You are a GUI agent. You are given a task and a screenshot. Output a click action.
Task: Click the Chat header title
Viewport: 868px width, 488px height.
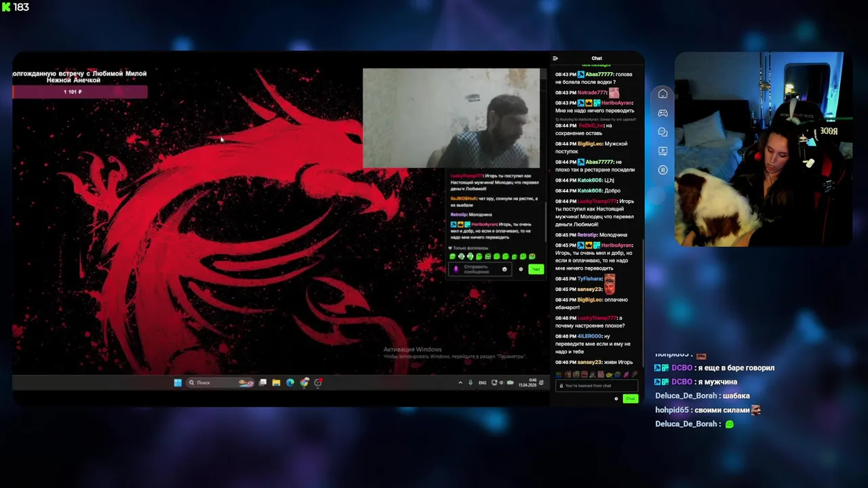pos(596,58)
